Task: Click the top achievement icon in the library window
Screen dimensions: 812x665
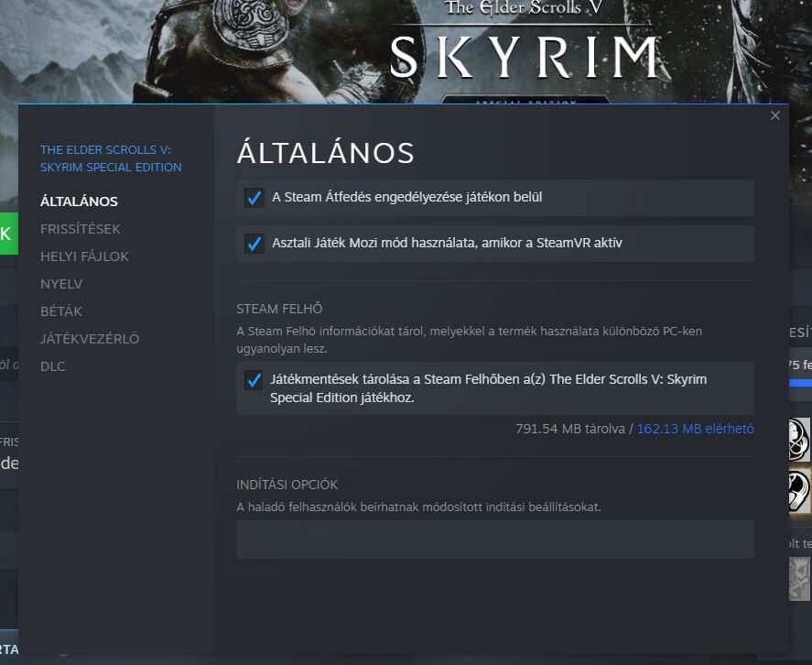Action: coord(799,440)
